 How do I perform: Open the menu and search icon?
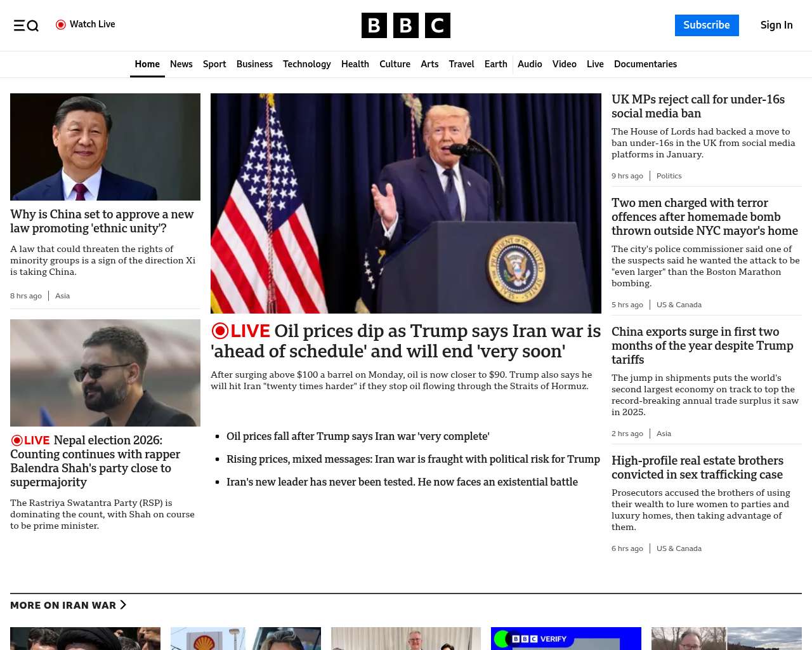click(26, 25)
